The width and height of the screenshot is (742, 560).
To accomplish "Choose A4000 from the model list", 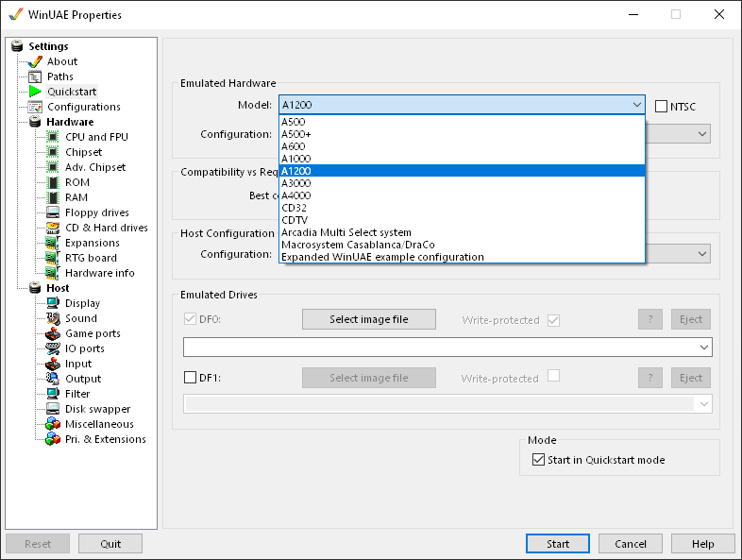I will point(462,195).
